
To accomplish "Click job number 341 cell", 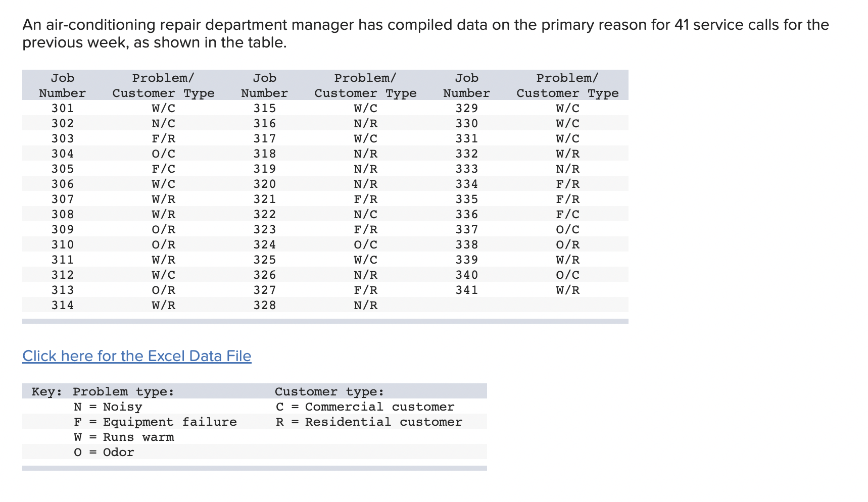I will (x=467, y=290).
